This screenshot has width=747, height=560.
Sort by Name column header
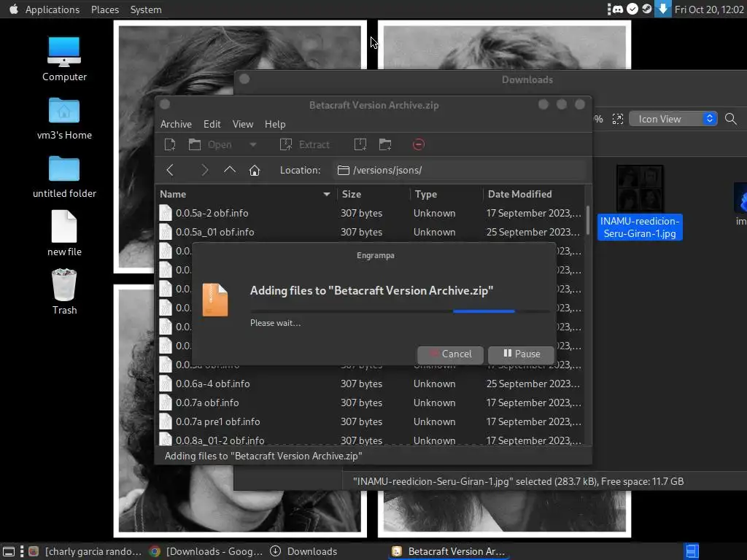245,194
